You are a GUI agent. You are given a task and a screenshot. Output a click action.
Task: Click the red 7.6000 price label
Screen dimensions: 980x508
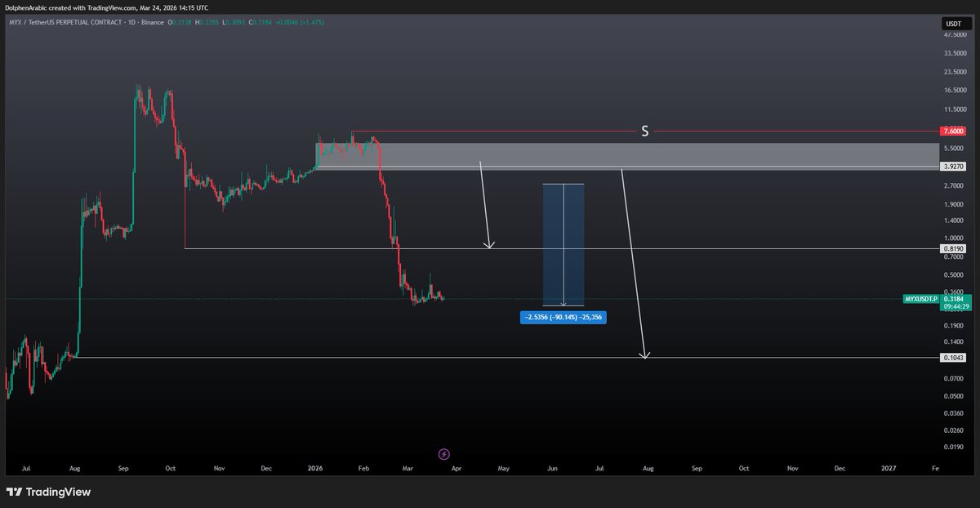[953, 131]
